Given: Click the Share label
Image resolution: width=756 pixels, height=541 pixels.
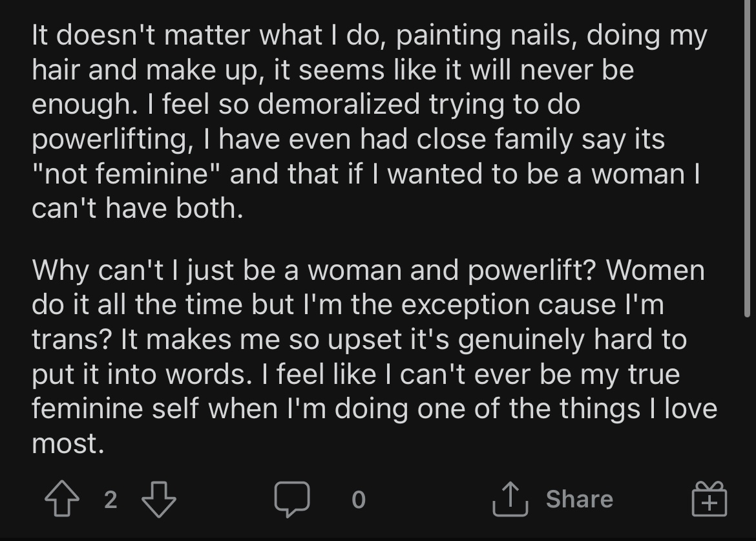Looking at the screenshot, I should pos(580,499).
